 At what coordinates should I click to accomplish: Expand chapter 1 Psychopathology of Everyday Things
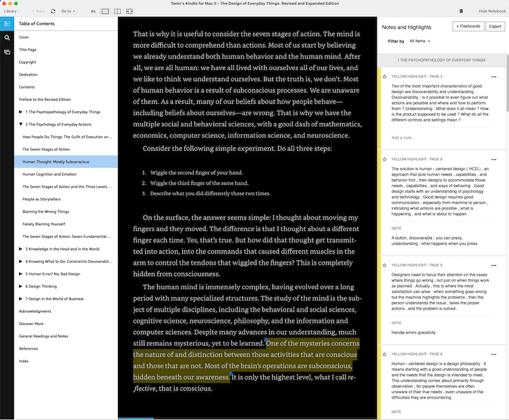(21, 111)
